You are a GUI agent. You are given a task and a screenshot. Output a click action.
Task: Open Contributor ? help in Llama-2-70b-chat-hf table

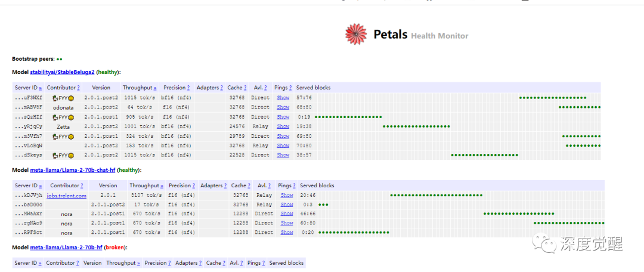pyautogui.click(x=82, y=186)
